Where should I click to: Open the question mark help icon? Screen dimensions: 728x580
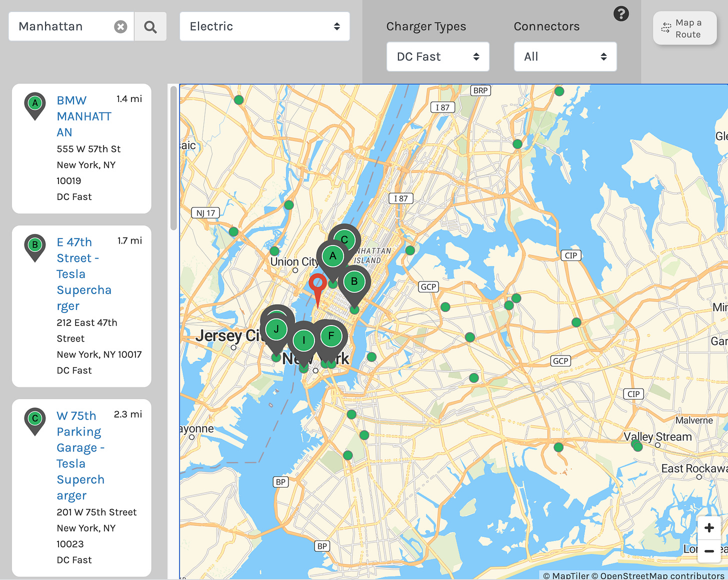tap(621, 13)
